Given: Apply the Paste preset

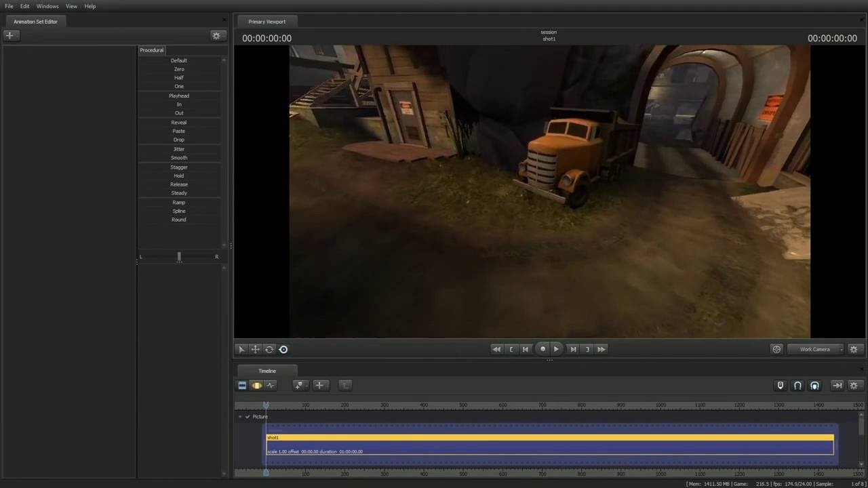Looking at the screenshot, I should (x=179, y=131).
